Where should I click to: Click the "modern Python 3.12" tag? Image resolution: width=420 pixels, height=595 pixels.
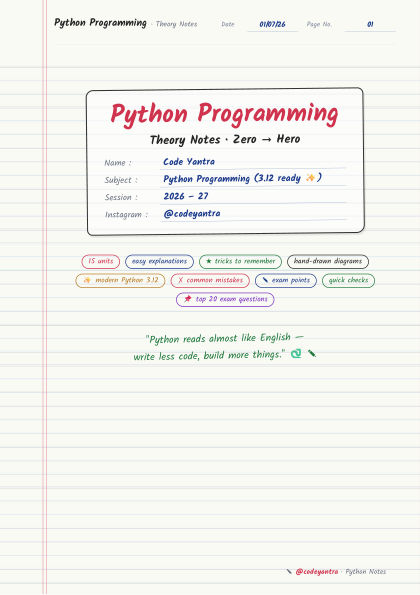coord(120,280)
